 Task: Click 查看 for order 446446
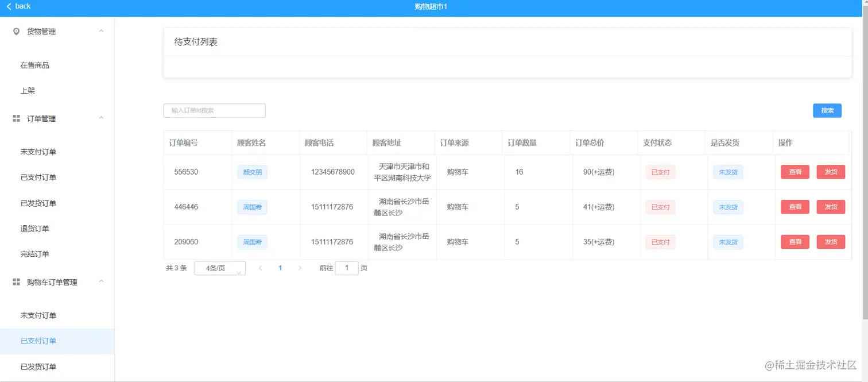pyautogui.click(x=795, y=207)
